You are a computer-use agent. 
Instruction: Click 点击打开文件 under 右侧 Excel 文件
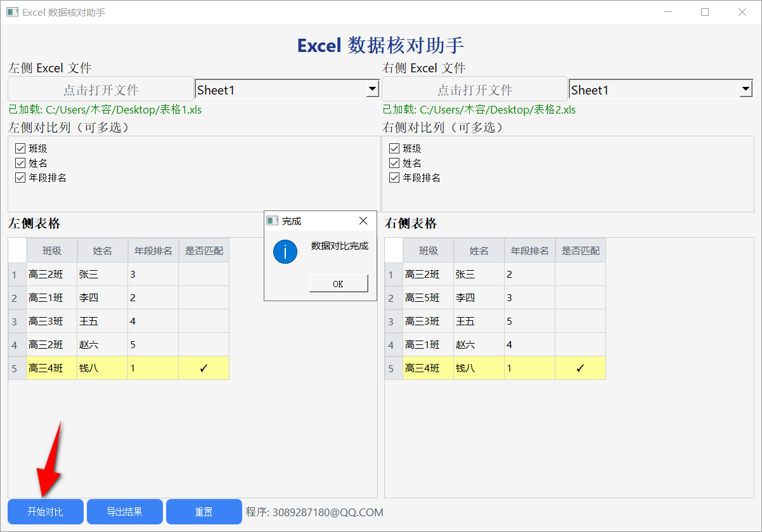pyautogui.click(x=473, y=89)
